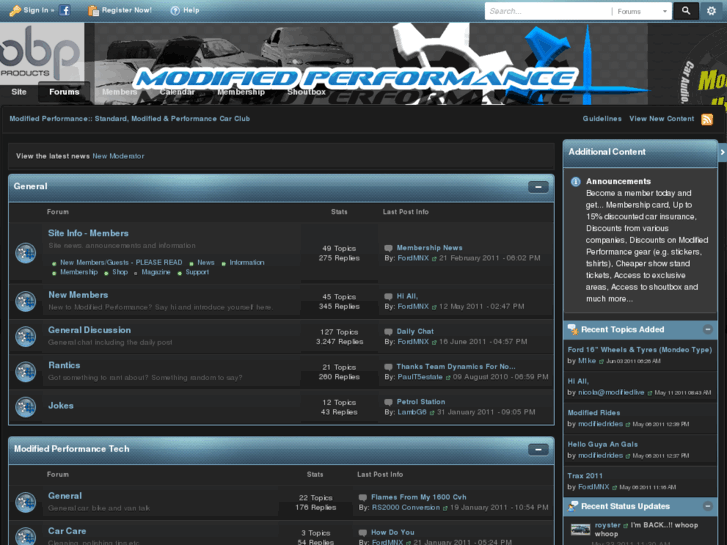
Task: Click the Announcements info icon
Action: (575, 181)
